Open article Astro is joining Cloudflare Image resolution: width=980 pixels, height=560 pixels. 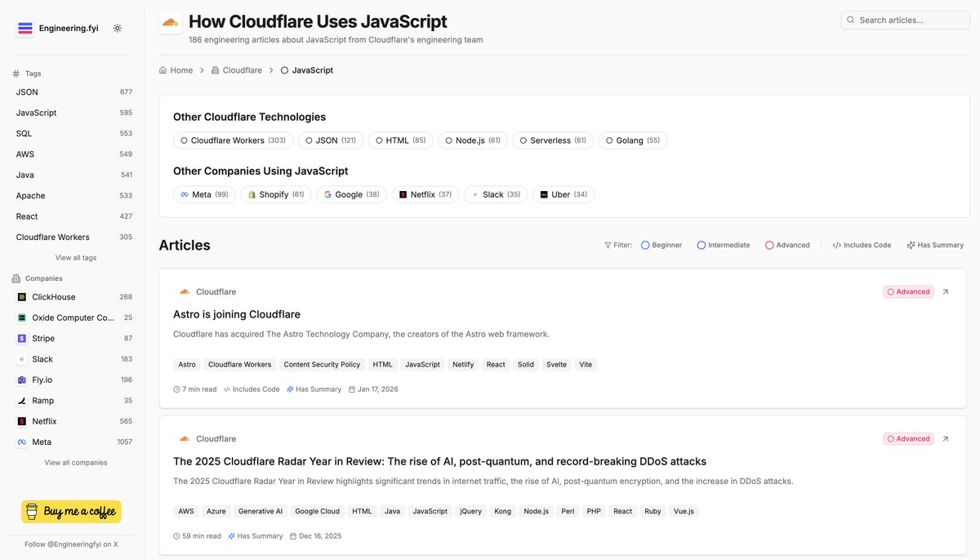(237, 314)
